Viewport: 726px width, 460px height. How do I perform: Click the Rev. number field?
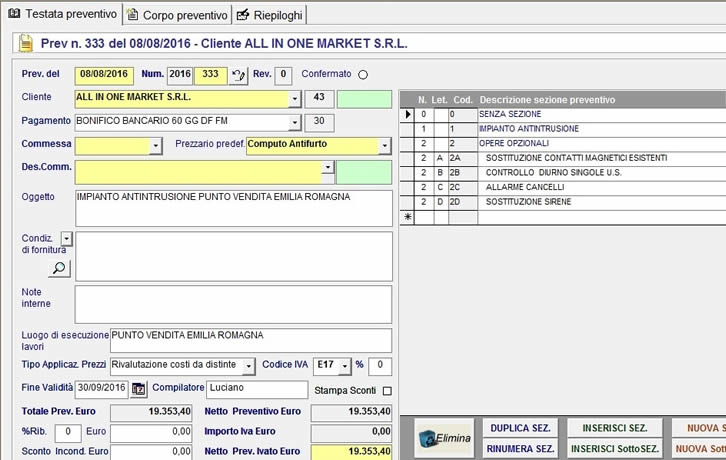point(283,76)
